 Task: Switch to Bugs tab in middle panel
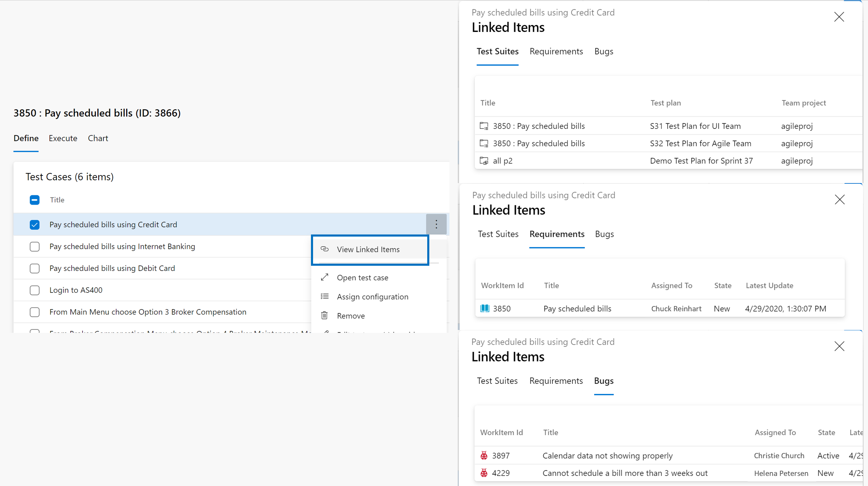(604, 233)
